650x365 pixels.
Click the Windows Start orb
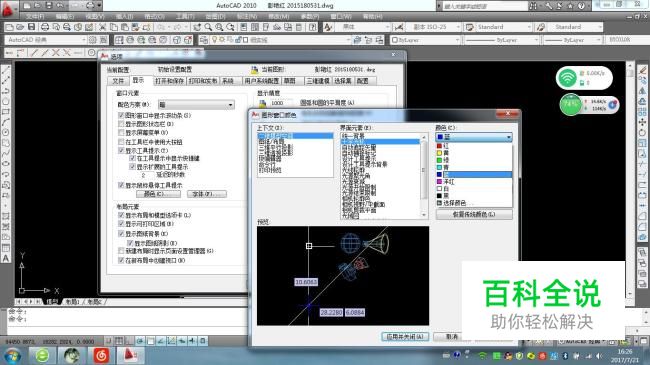(12, 355)
